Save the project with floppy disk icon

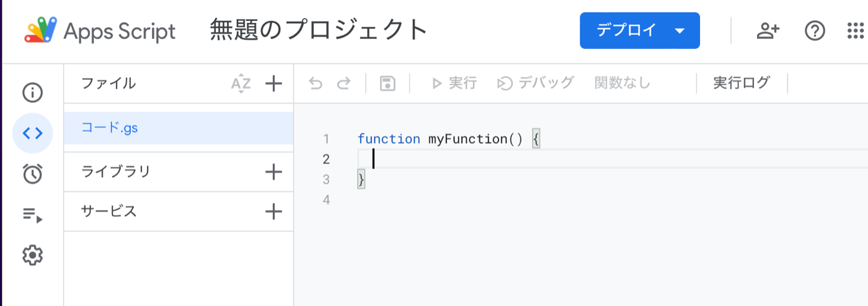click(x=387, y=83)
